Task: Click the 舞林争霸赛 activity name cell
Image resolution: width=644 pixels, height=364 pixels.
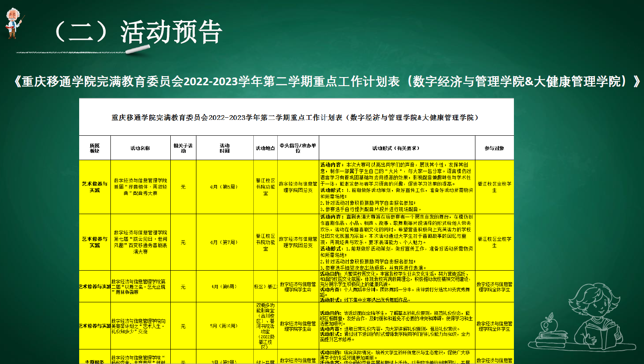Action: coord(140,286)
